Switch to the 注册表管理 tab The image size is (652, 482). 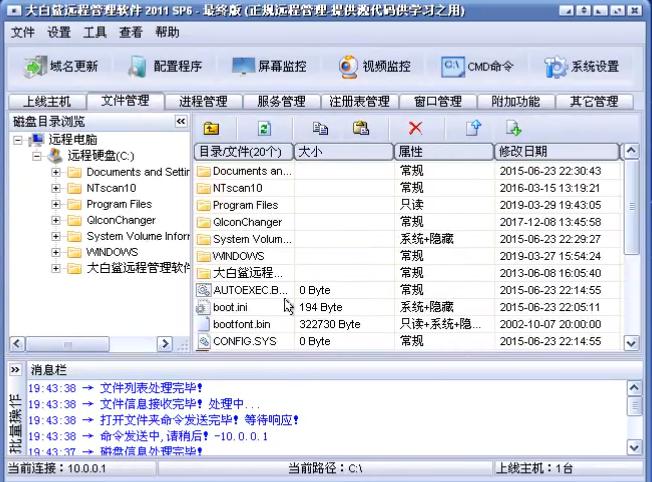click(360, 101)
